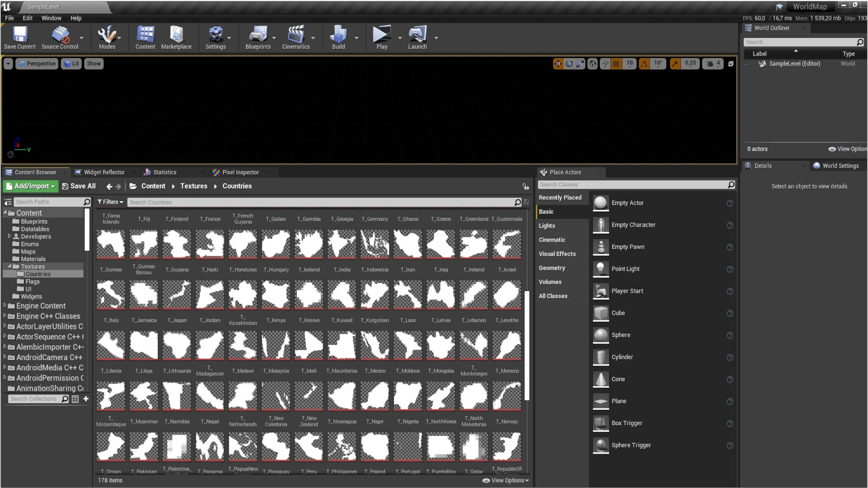
Task: Switch to the Pixel Inspector tab
Action: [240, 172]
